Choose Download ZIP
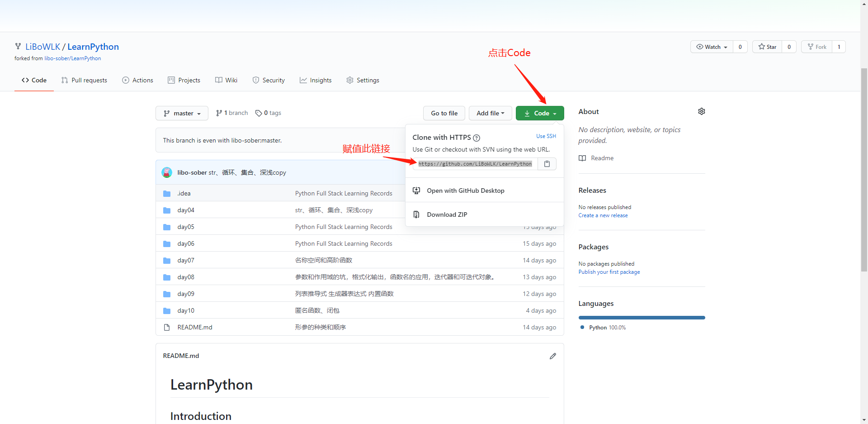The image size is (868, 424). click(x=485, y=214)
